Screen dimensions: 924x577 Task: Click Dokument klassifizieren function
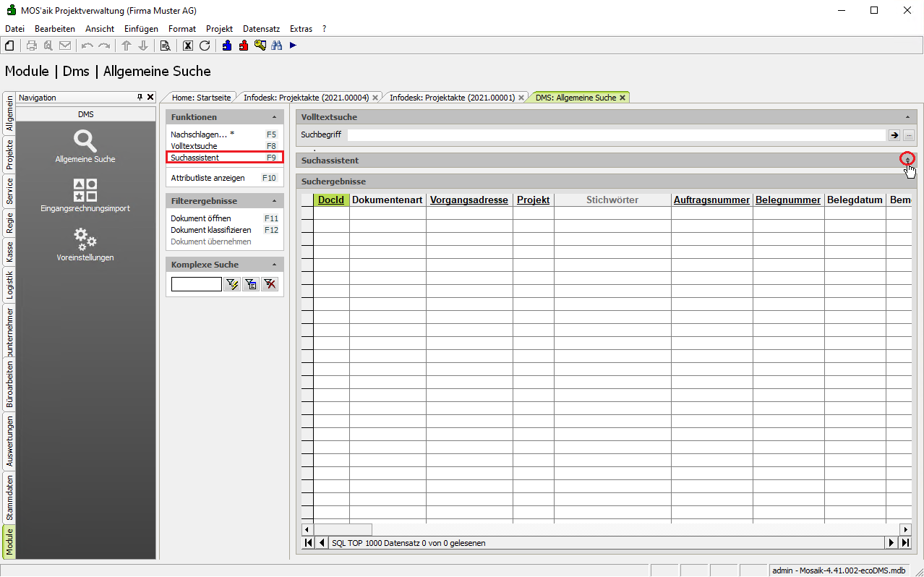(210, 230)
